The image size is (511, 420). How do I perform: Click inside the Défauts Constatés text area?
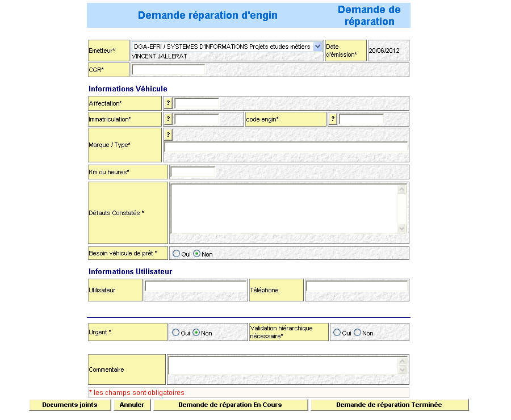[284, 209]
